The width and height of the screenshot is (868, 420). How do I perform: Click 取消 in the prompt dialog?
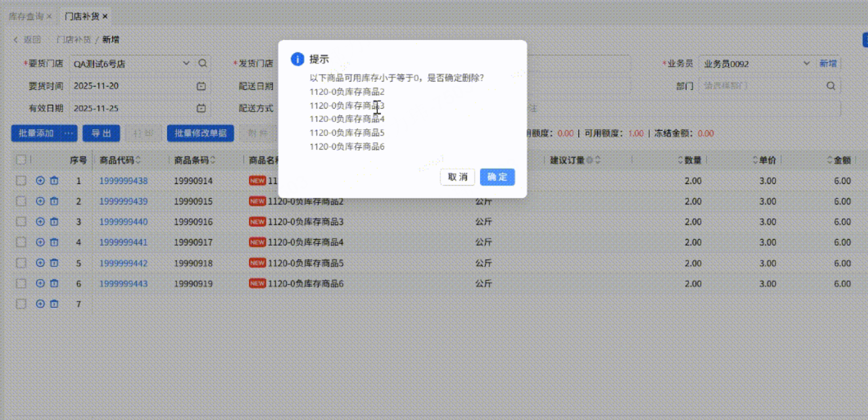[458, 177]
